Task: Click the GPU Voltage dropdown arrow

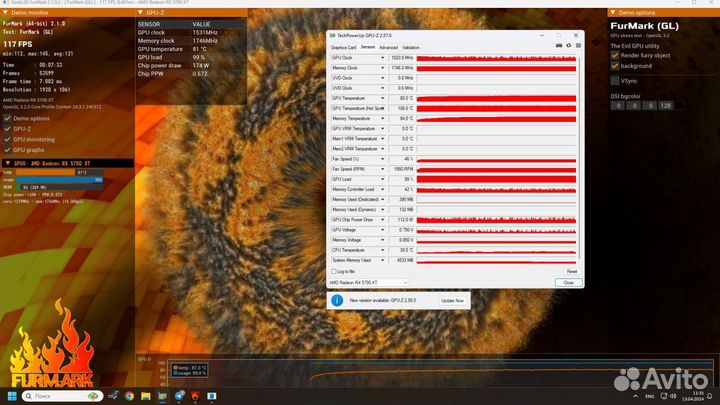Action: pos(382,230)
